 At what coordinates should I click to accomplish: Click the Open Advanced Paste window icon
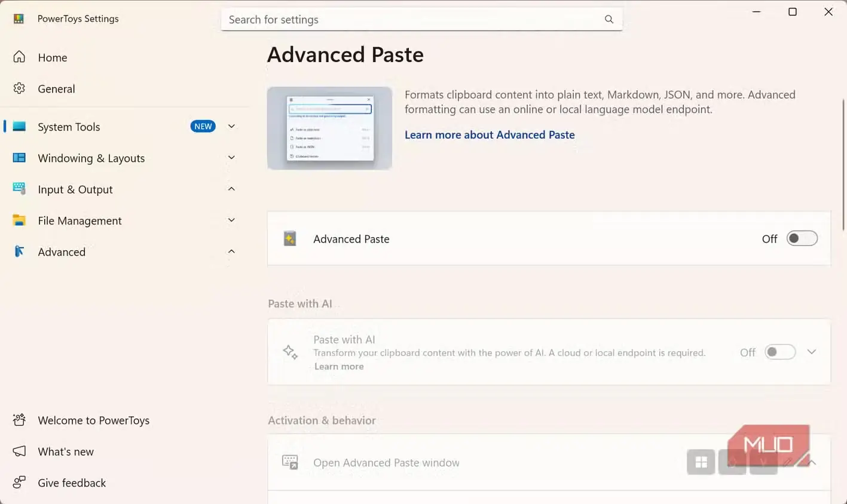tap(290, 462)
